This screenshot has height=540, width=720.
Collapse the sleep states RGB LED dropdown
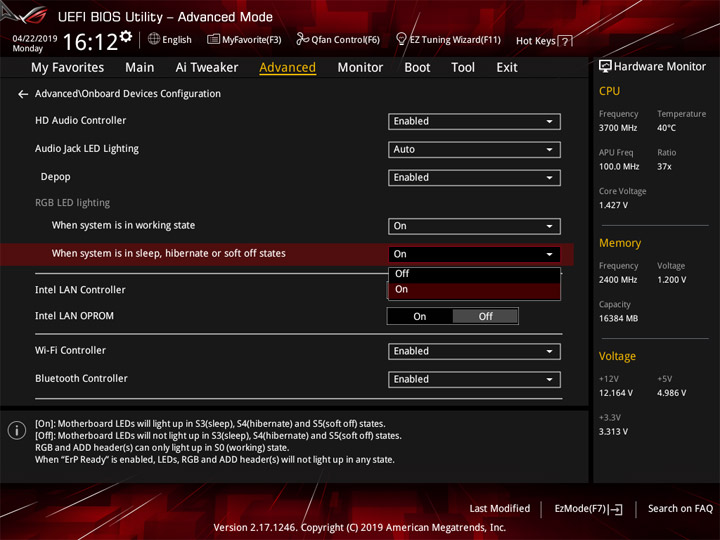click(x=474, y=254)
